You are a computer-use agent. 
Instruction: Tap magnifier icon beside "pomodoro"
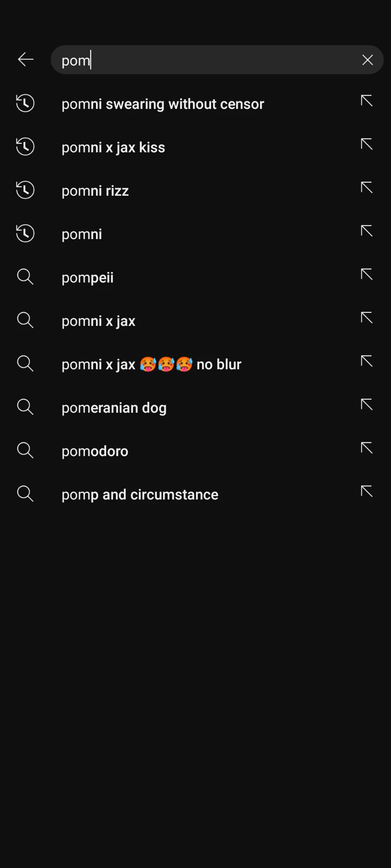(25, 451)
